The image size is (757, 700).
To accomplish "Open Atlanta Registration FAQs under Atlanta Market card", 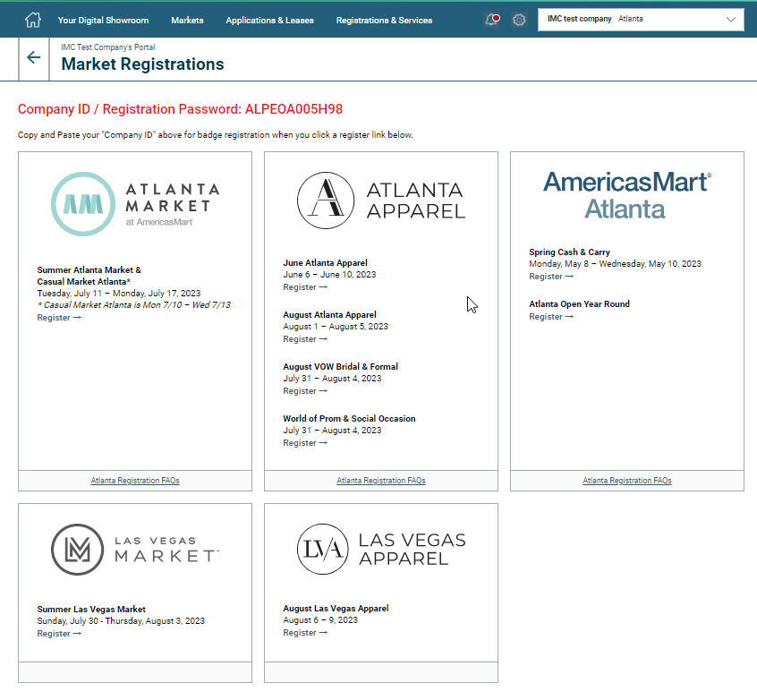I will point(135,481).
